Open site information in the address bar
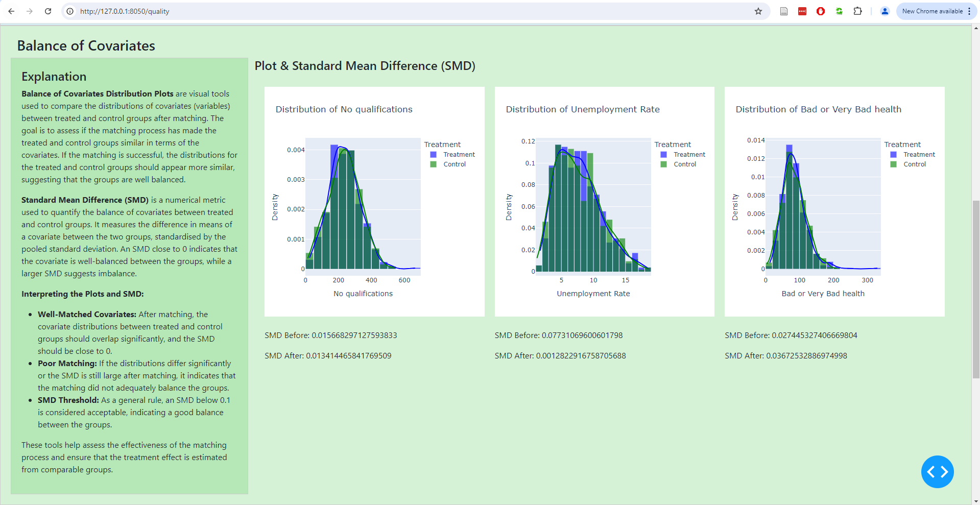The image size is (980, 505). tap(69, 11)
